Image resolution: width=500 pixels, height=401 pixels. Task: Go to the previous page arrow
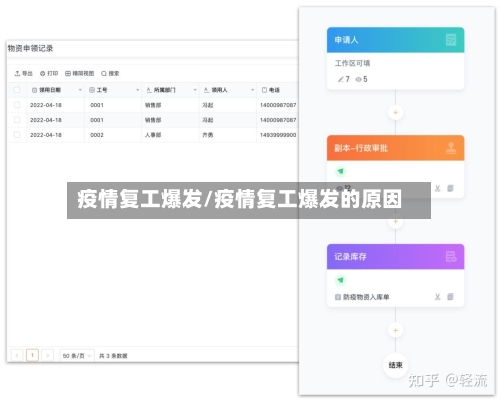click(x=17, y=356)
